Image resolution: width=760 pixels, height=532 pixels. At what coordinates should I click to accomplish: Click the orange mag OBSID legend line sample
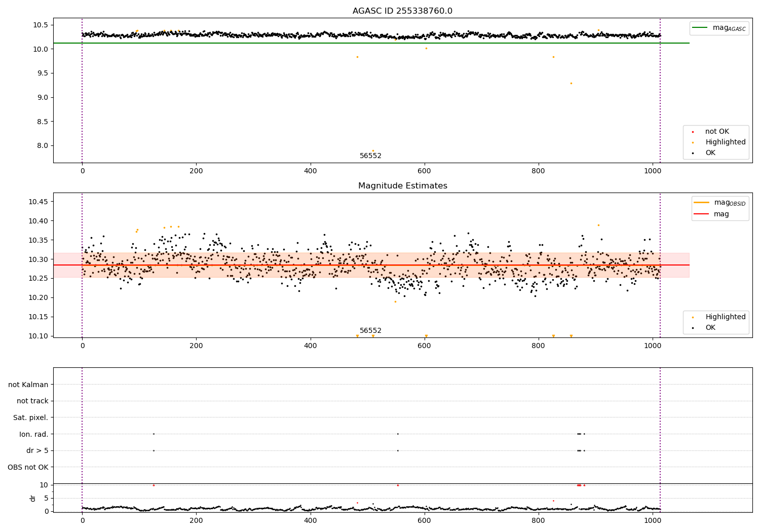pos(702,202)
